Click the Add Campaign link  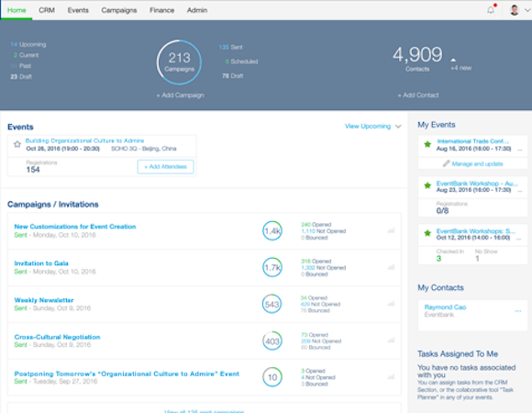click(x=180, y=95)
